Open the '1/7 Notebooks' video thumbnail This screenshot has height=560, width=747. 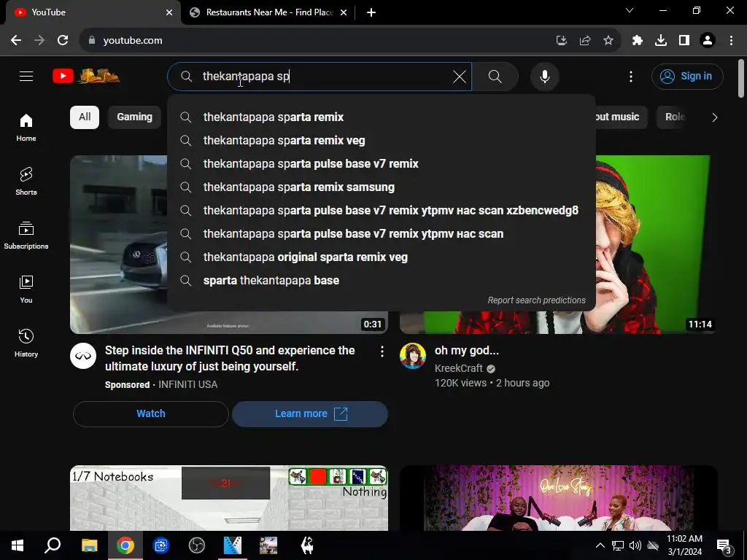coord(228,497)
